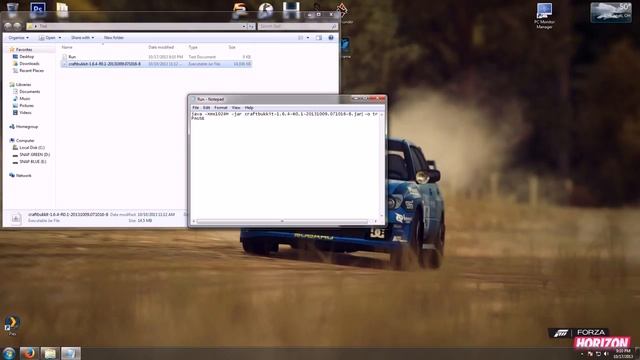Open the Windows Start menu
Viewport: 640px width, 360px height.
click(9, 353)
